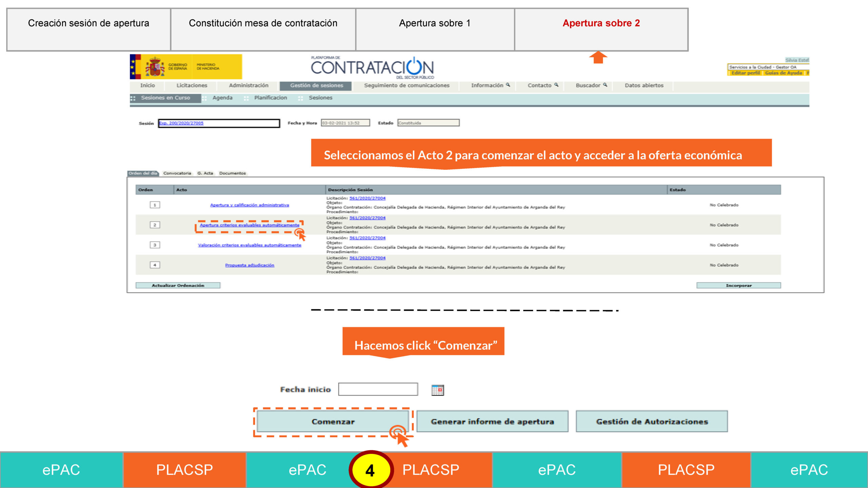Image resolution: width=868 pixels, height=488 pixels.
Task: Open Licitación 561/2020/27004 link in row 4
Action: 367,258
